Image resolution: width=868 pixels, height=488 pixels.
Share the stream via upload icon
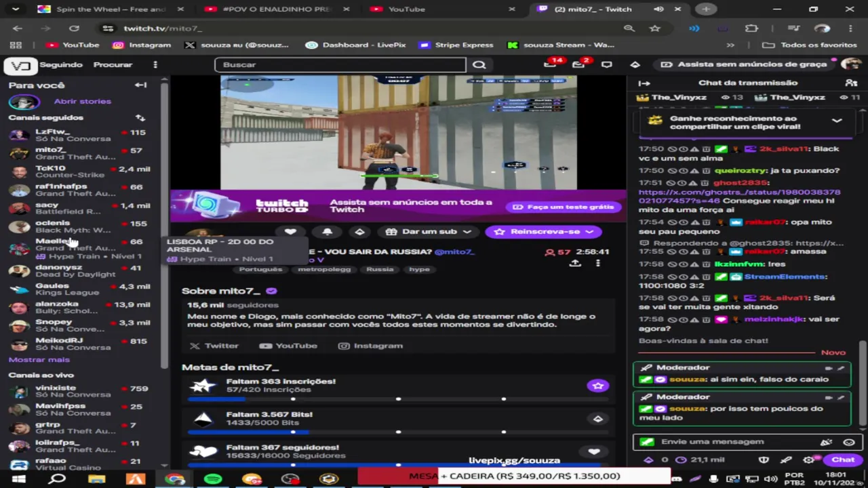[575, 264]
